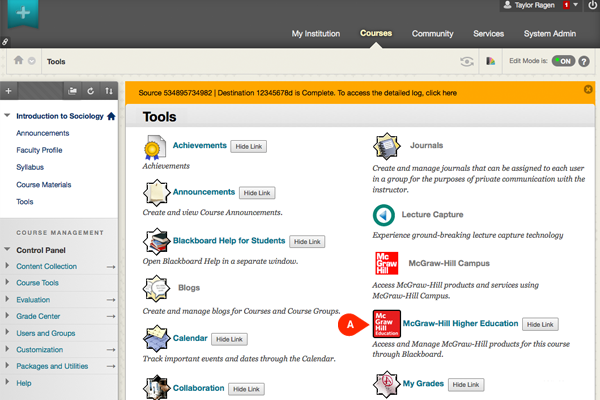Click the Lecture Capture play icon
The width and height of the screenshot is (600, 400).
click(384, 215)
